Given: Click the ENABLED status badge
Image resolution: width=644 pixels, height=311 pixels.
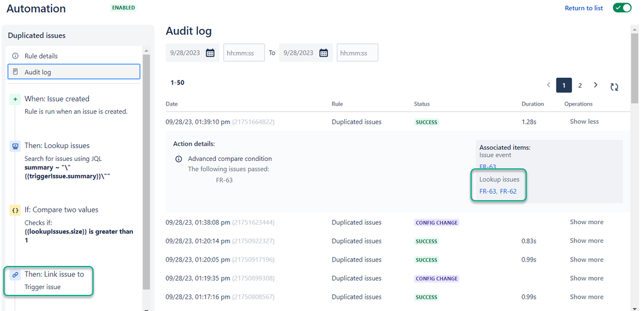Looking at the screenshot, I should tap(123, 8).
